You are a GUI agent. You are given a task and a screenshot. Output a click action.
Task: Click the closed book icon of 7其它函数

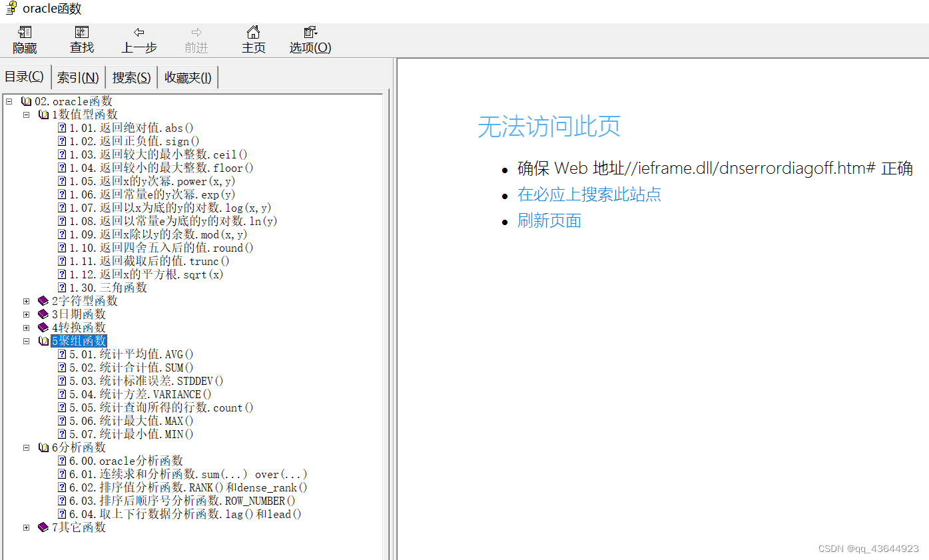point(44,527)
